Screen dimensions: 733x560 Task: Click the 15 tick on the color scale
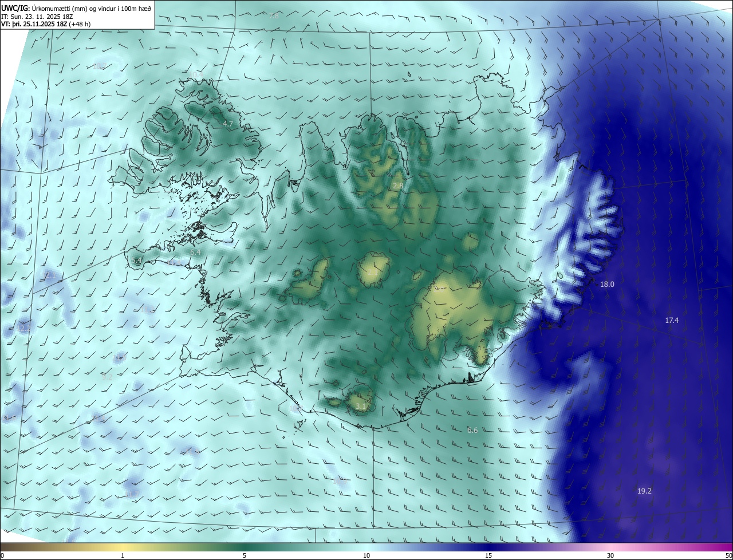point(488,555)
